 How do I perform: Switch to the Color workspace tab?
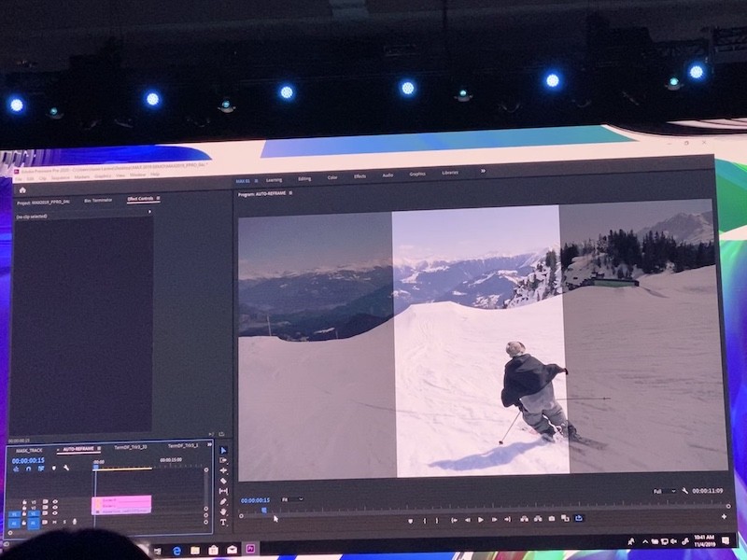pos(331,176)
